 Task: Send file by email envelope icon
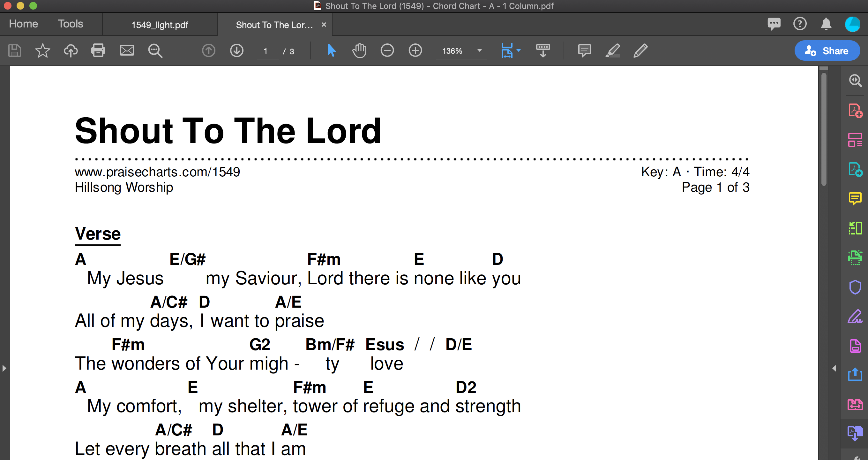(x=127, y=50)
